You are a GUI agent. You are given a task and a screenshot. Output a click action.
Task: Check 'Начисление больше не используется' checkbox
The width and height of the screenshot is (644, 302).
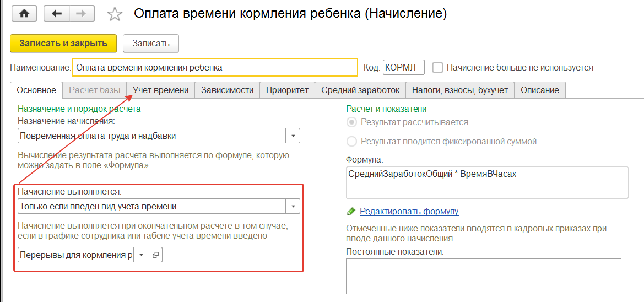pos(438,68)
